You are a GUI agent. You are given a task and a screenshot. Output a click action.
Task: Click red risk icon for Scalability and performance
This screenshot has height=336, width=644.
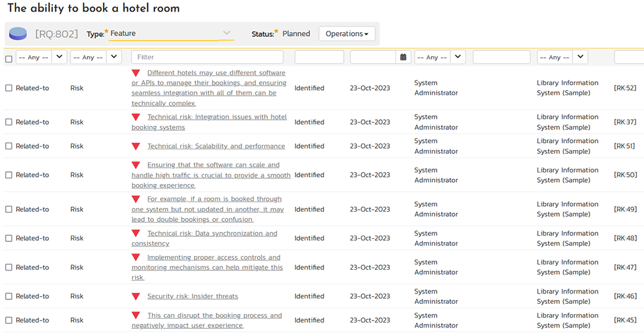point(136,146)
